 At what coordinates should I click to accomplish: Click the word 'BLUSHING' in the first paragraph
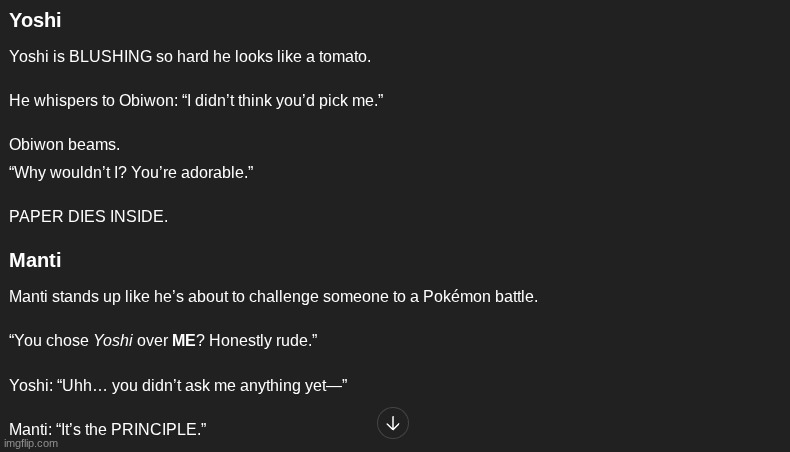[110, 57]
